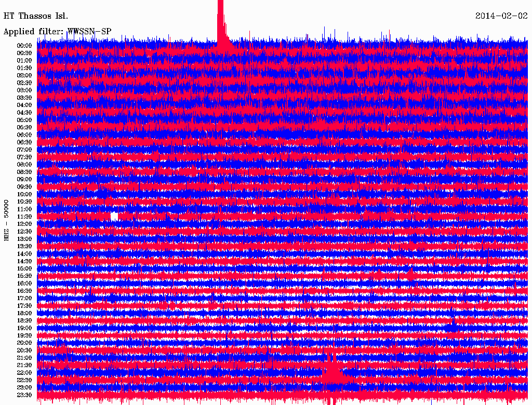The width and height of the screenshot is (532, 405).
Task: Select the 09:30 time label
Action: tap(24, 186)
